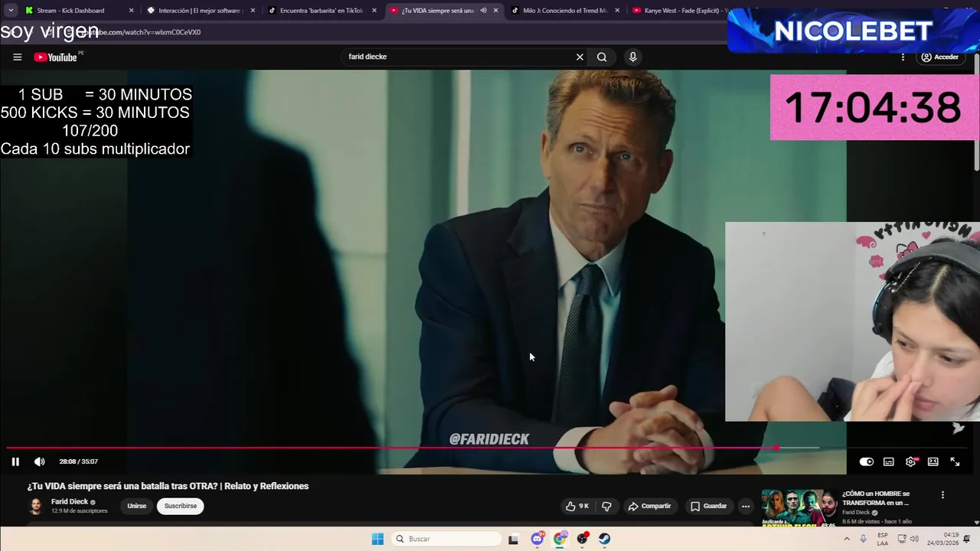Image resolution: width=980 pixels, height=551 pixels.
Task: Switch to the Milo J Conociendo el Trend tab
Action: click(564, 11)
